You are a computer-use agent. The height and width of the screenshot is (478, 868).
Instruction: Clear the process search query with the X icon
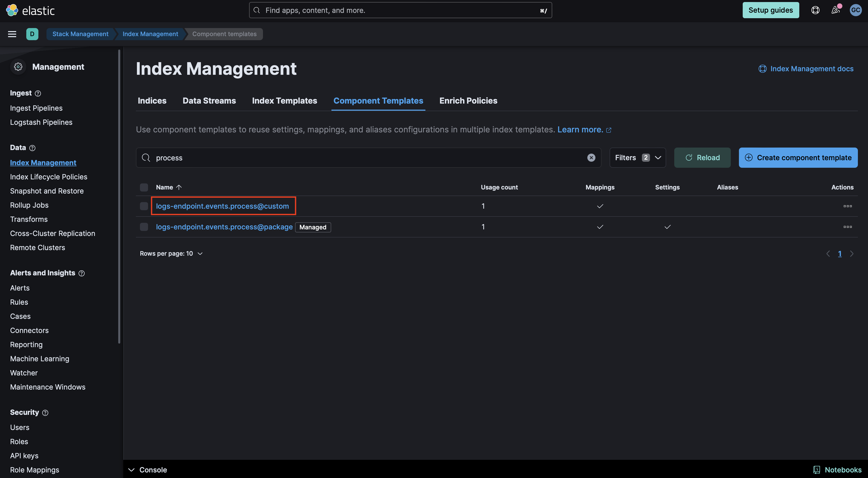(x=591, y=157)
